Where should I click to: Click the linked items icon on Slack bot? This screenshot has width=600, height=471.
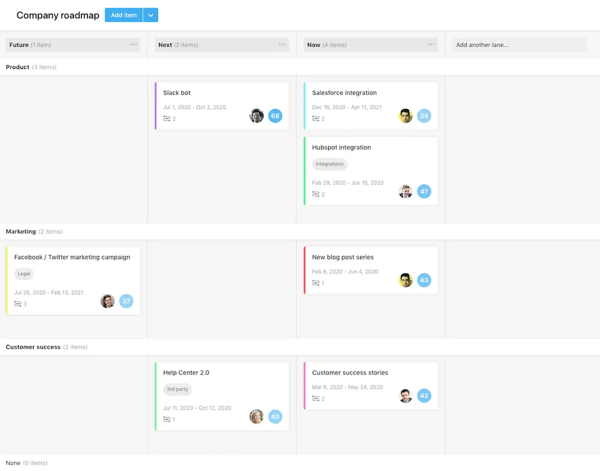pyautogui.click(x=166, y=119)
